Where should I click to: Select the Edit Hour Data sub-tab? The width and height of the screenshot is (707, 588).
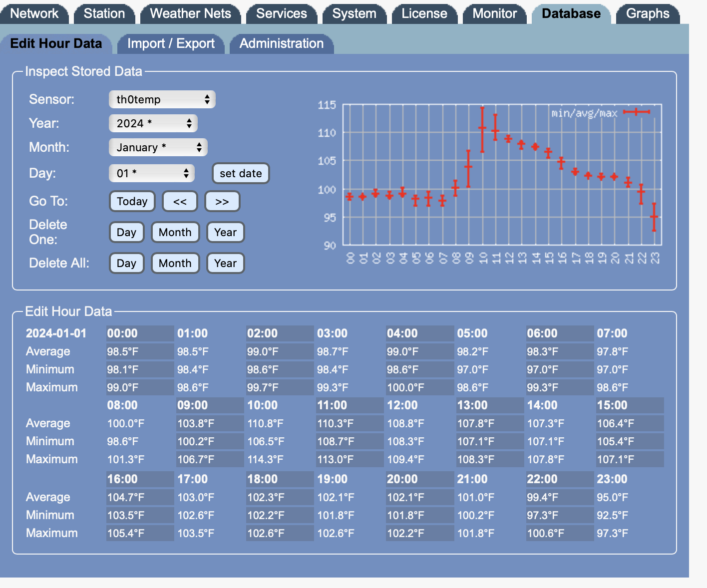pos(56,43)
